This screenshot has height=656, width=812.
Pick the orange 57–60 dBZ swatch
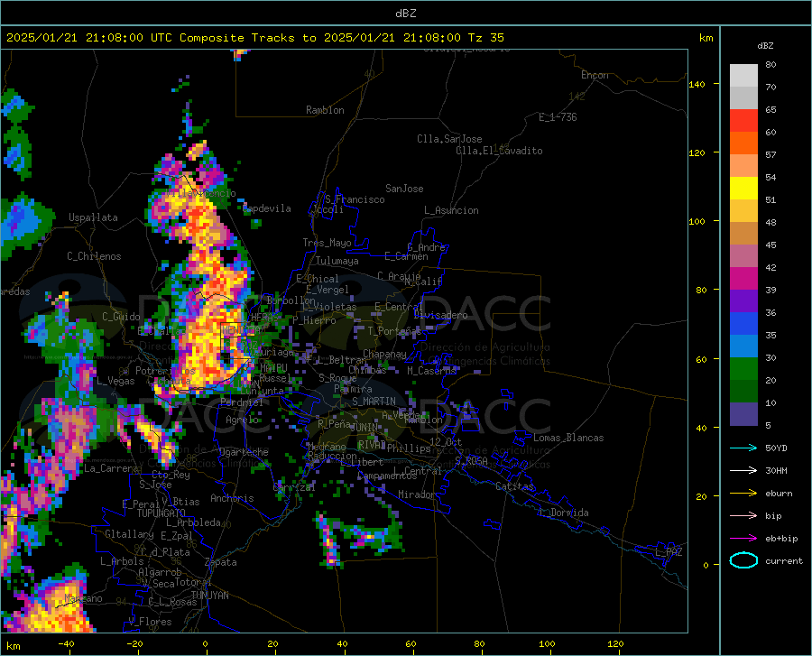pyautogui.click(x=743, y=143)
